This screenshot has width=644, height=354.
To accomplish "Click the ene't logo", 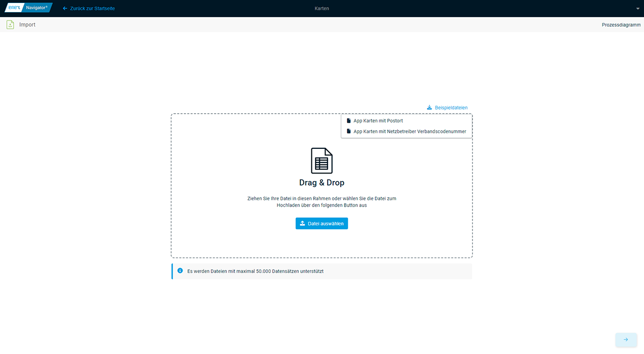I will click(x=14, y=8).
